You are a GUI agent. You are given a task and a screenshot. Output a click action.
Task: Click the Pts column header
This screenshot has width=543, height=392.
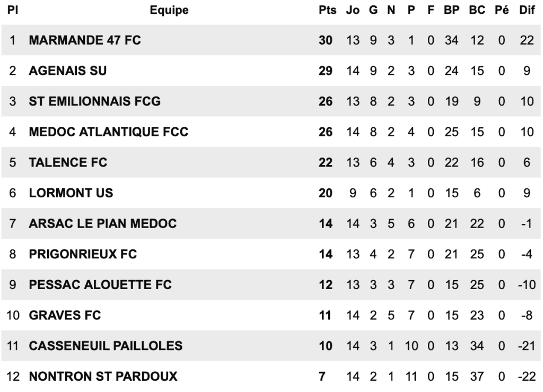(328, 10)
